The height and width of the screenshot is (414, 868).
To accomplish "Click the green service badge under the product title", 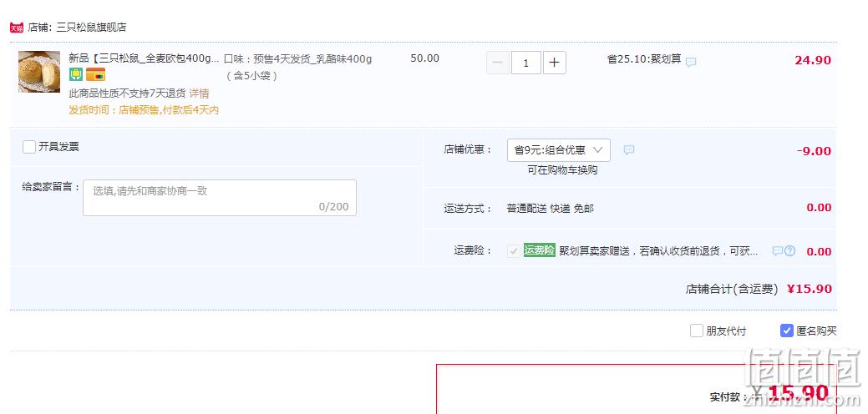I will tap(76, 74).
